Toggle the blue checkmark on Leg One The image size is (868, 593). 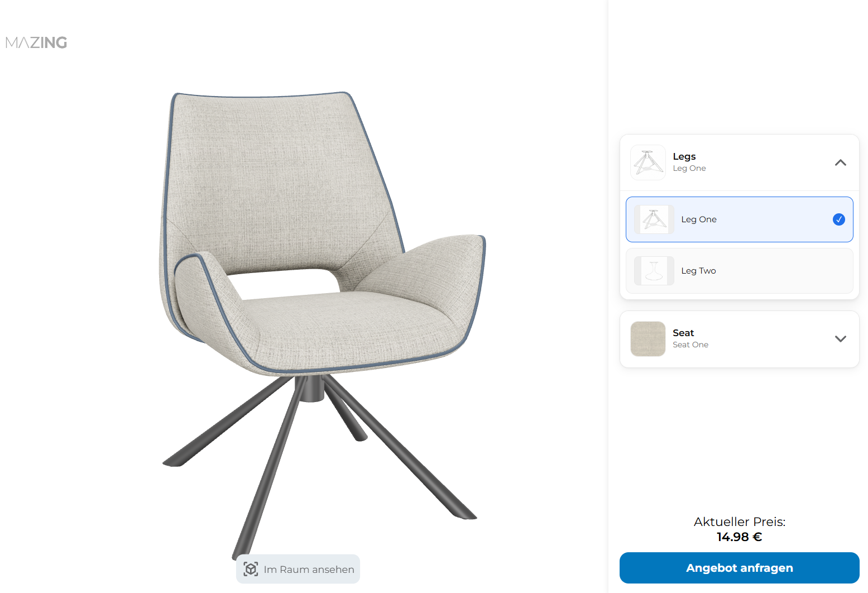pos(838,219)
